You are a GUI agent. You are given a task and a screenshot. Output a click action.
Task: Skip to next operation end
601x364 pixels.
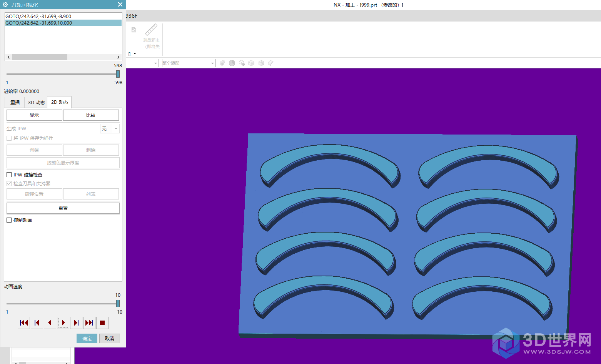point(89,323)
